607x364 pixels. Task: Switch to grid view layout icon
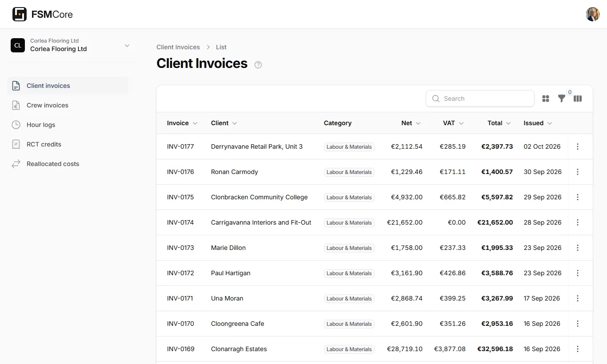pyautogui.click(x=546, y=99)
